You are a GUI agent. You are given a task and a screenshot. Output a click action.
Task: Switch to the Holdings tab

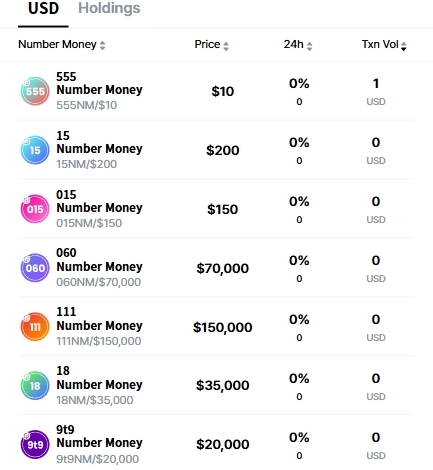point(109,8)
